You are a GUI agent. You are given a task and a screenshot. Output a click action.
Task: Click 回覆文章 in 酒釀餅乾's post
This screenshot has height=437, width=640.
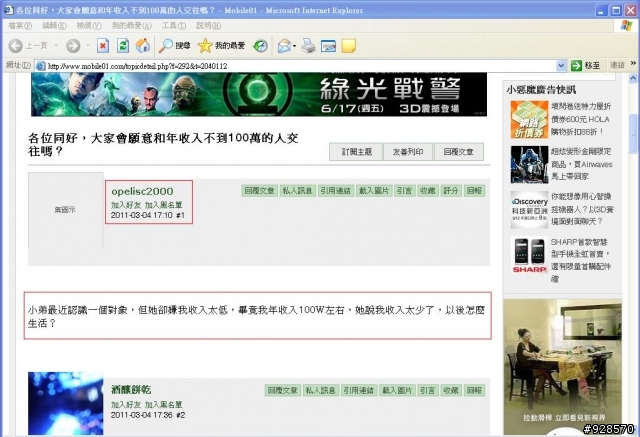tap(282, 390)
